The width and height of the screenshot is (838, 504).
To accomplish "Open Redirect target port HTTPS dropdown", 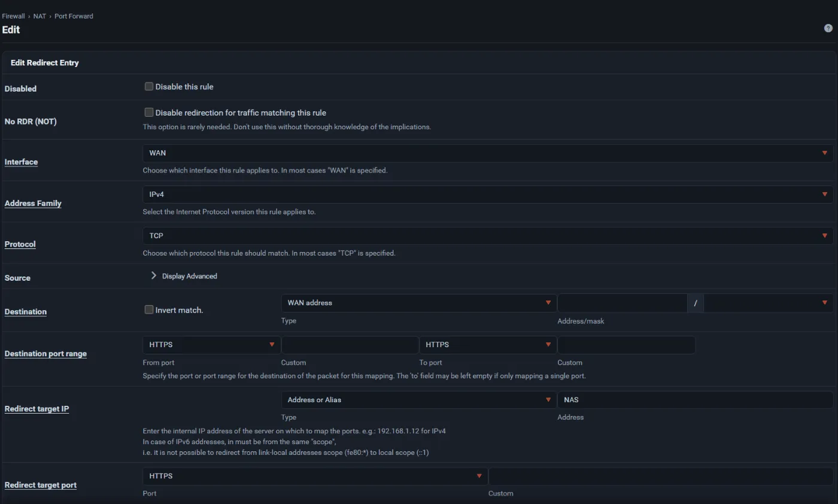I will (x=315, y=476).
